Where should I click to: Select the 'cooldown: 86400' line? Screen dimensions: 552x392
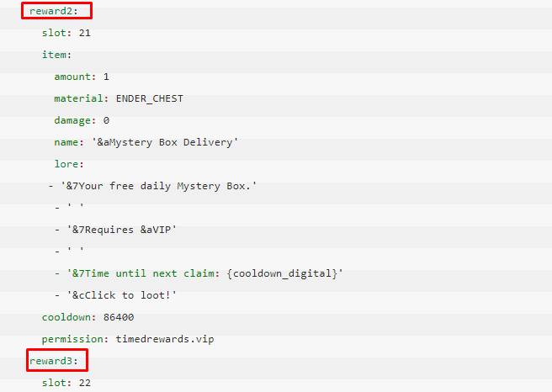[x=88, y=317]
